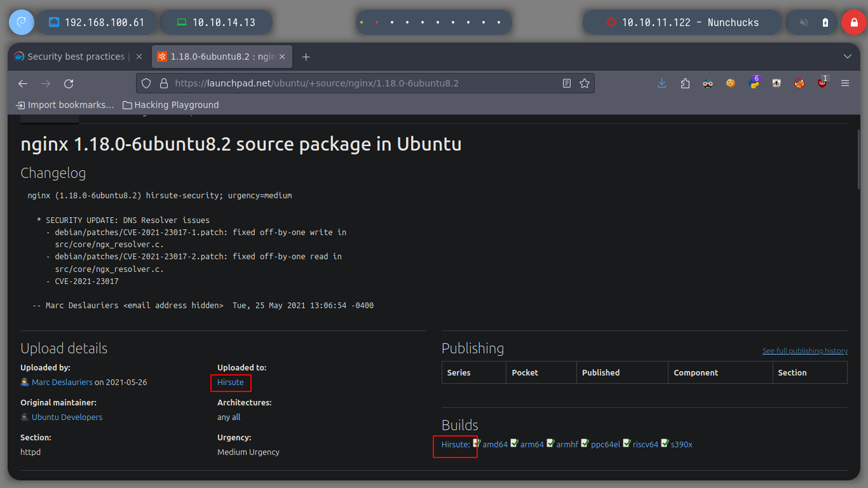Toggle the muted volume icon in top bar
Viewport: 868px width, 488px height.
804,22
